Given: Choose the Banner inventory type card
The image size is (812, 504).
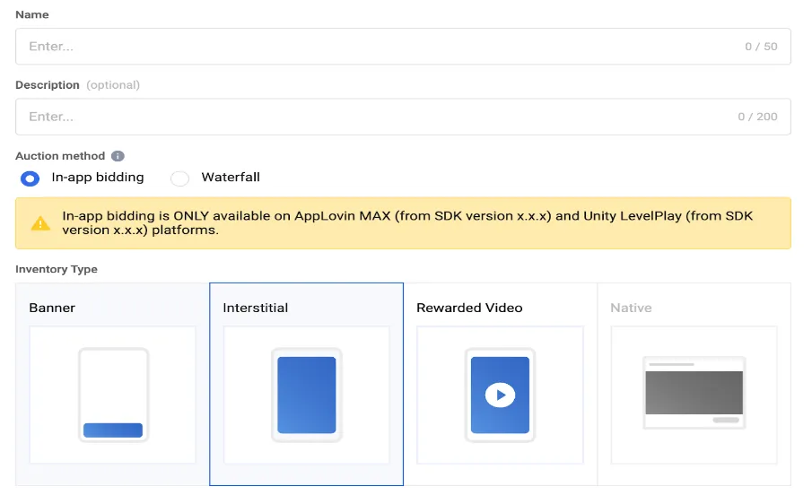Looking at the screenshot, I should click(112, 385).
